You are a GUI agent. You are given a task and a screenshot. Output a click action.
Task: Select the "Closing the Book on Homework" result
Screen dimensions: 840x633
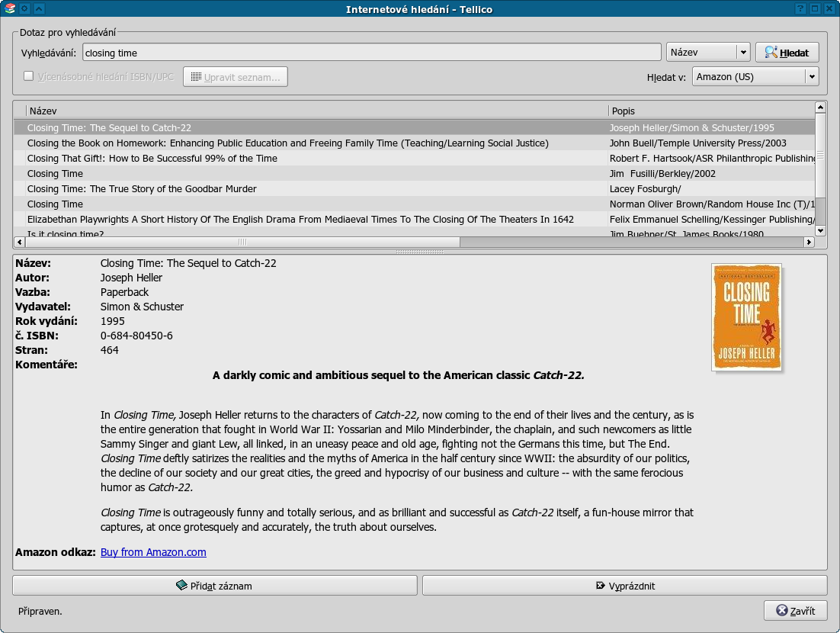(x=414, y=143)
